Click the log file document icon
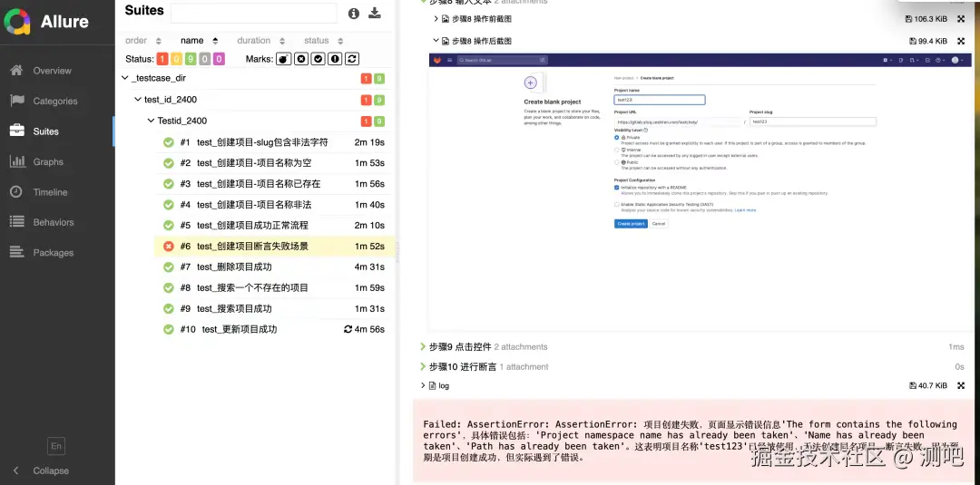980x485 pixels. click(432, 386)
